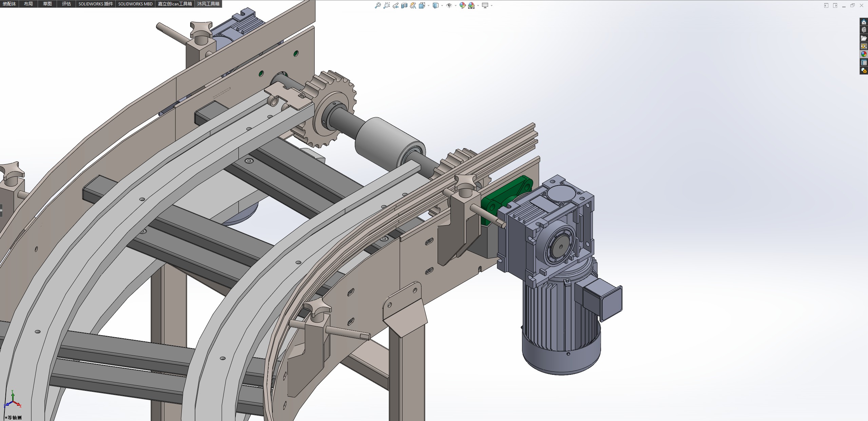
Task: Expand the View Orientation dropdown arrow
Action: (x=429, y=5)
